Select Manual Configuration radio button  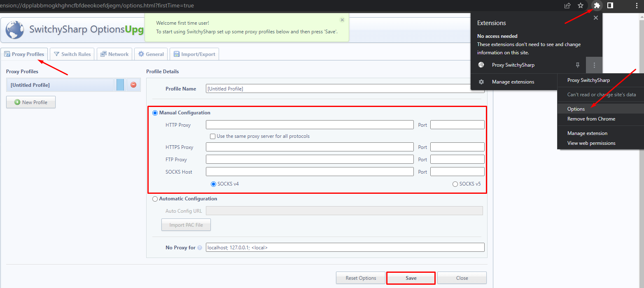155,113
